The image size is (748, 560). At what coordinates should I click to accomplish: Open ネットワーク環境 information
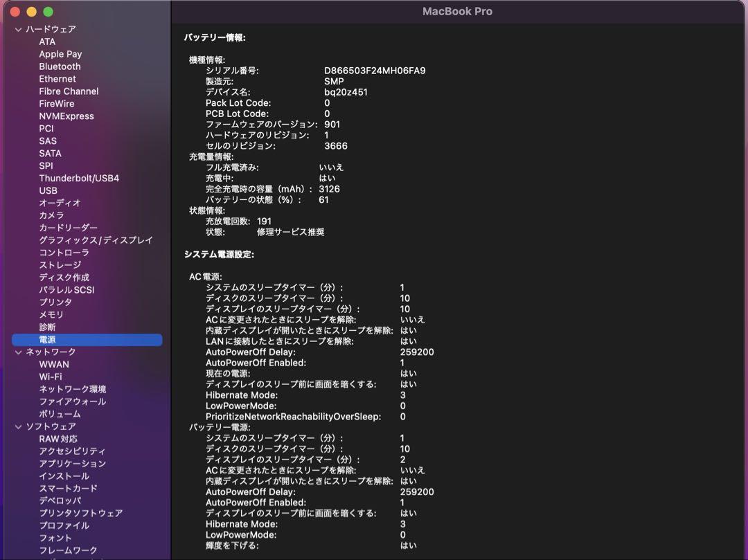[73, 390]
